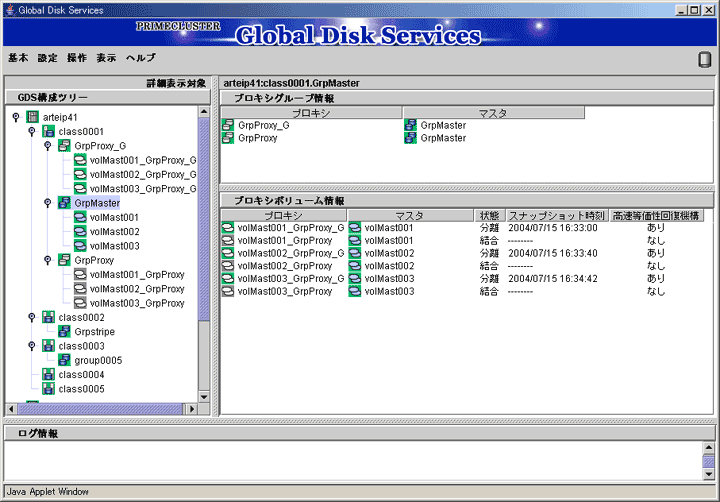Click the GrpMaster group icon in tree
This screenshot has width=720, height=502.
click(x=64, y=203)
